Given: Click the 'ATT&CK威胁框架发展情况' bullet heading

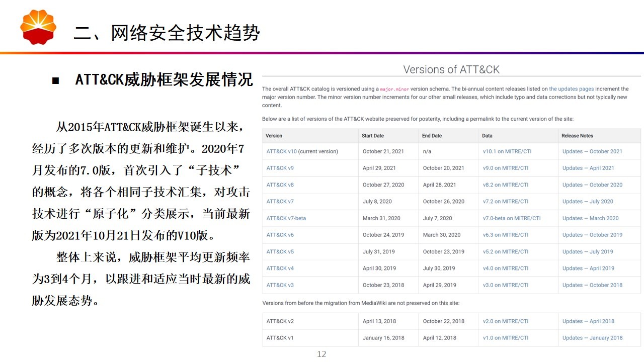Looking at the screenshot, I should tap(164, 79).
